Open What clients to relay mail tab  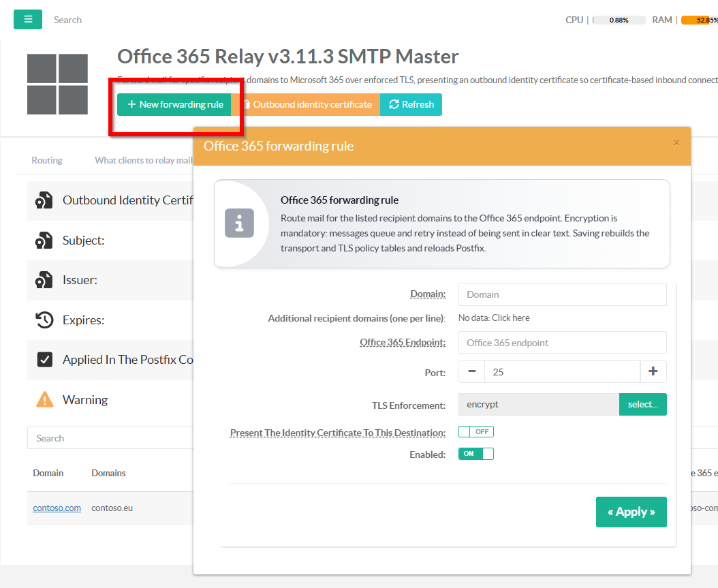point(143,160)
